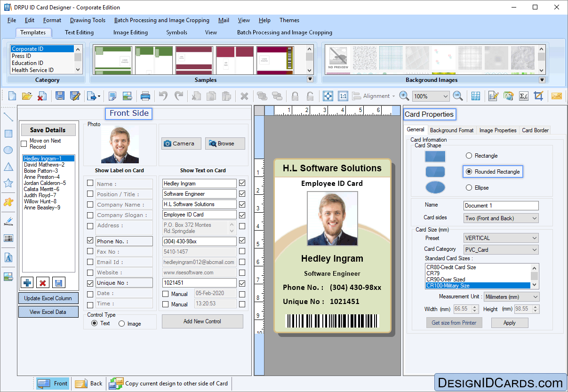The width and height of the screenshot is (568, 392).
Task: Open the export icon dropdown arrow
Action: (99, 96)
